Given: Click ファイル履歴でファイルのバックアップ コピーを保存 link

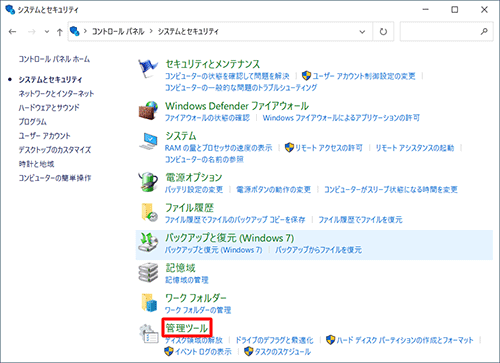Looking at the screenshot, I should [x=235, y=220].
